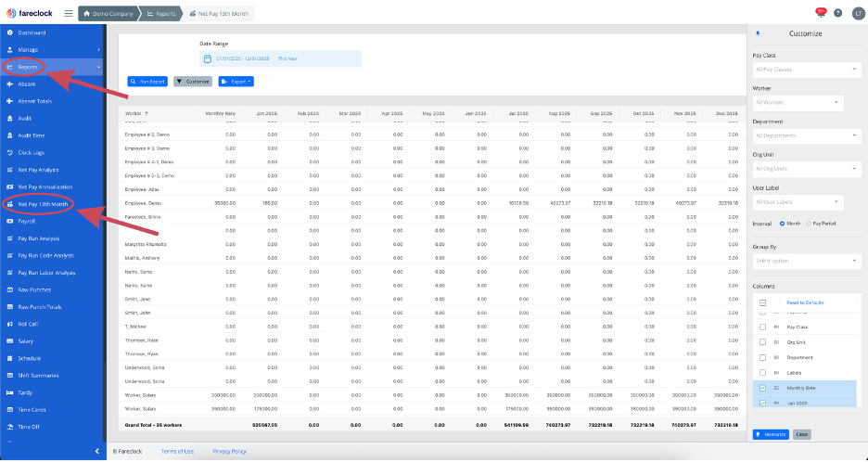This screenshot has width=868, height=462.
Task: Click Reset to Defaults link
Action: coord(805,303)
